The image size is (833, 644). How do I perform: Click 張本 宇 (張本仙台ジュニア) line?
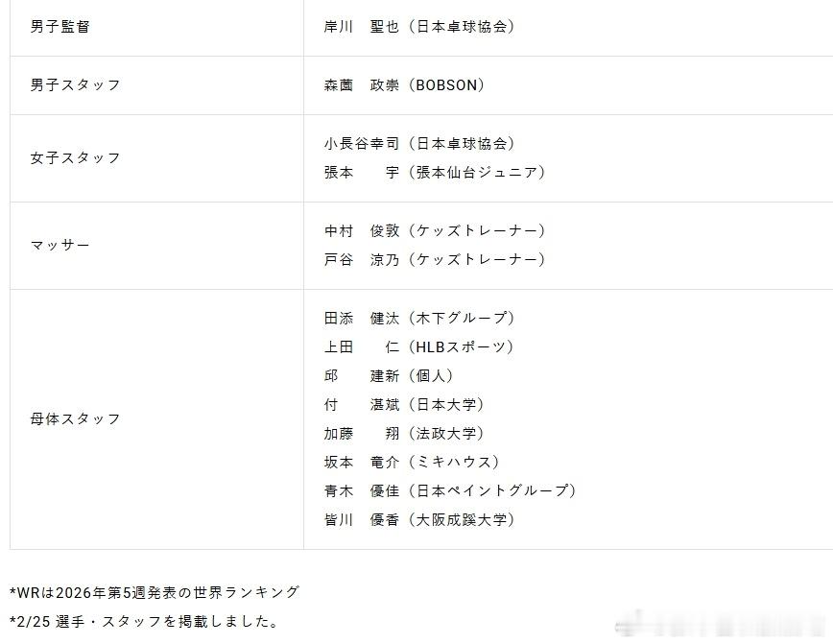[435, 172]
